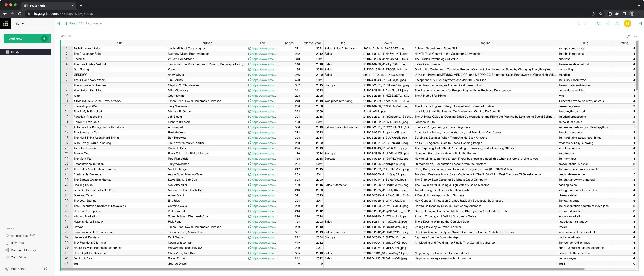Open the share document icon

(608, 23)
